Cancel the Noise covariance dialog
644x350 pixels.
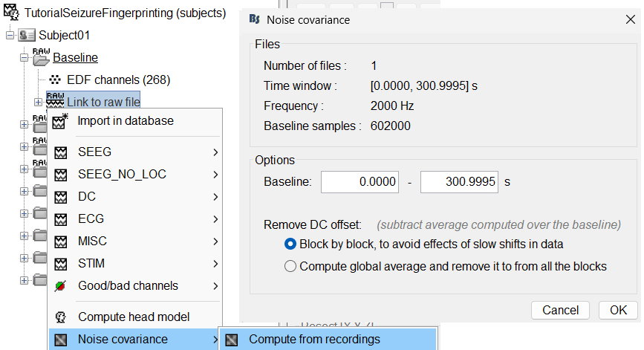(560, 310)
